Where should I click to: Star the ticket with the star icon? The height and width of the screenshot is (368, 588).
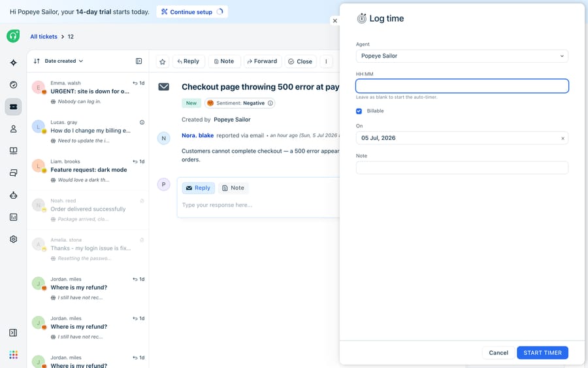[x=163, y=62]
